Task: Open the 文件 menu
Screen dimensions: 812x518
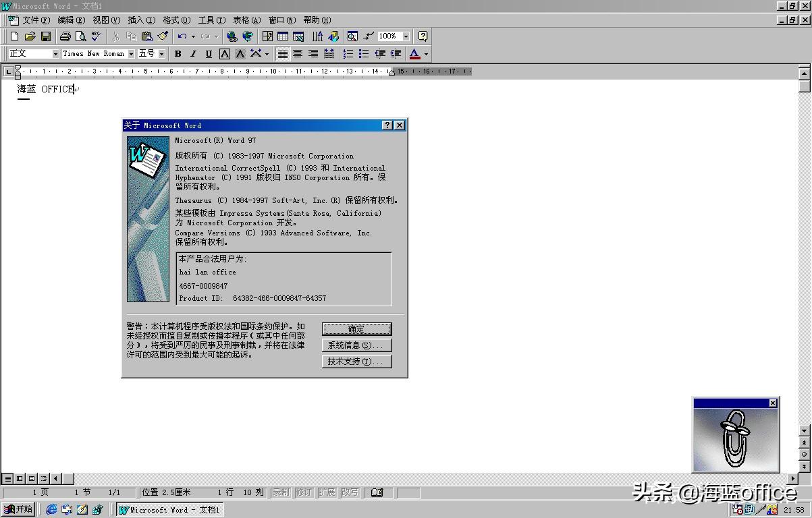Action: coord(36,20)
